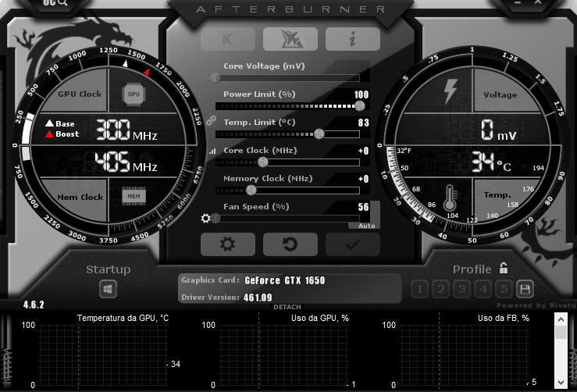Click the 300 MHz GPU clock readout
This screenshot has height=392, width=577.
(x=126, y=130)
